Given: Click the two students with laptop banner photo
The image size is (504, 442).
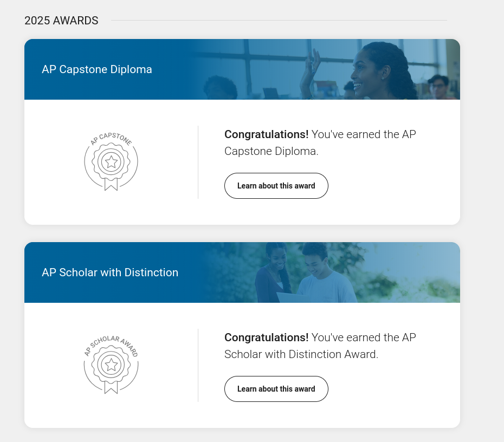Looking at the screenshot, I should pos(331,272).
